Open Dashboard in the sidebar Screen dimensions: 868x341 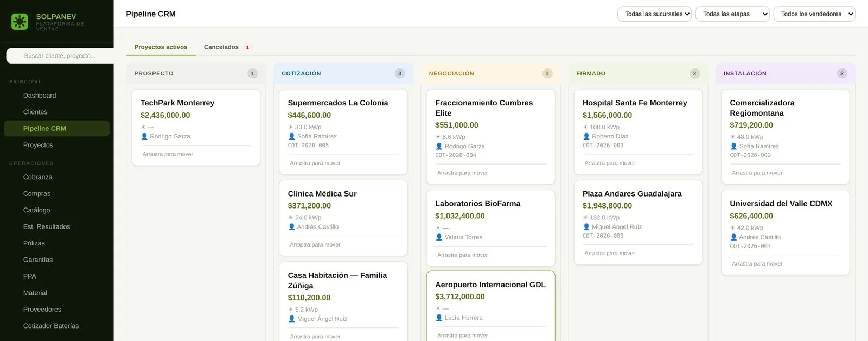pyautogui.click(x=56, y=96)
